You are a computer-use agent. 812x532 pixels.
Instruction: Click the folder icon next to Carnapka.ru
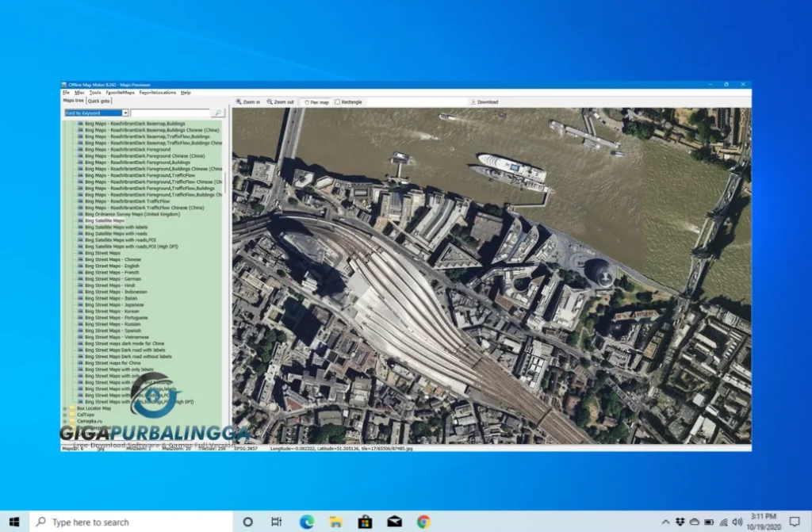tap(72, 422)
